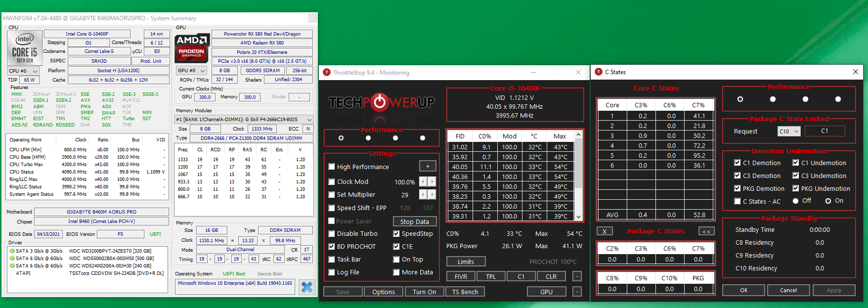Viewport: 868px width, 308px height.
Task: Click the GPU button in ThrottleStop
Action: pos(547,292)
